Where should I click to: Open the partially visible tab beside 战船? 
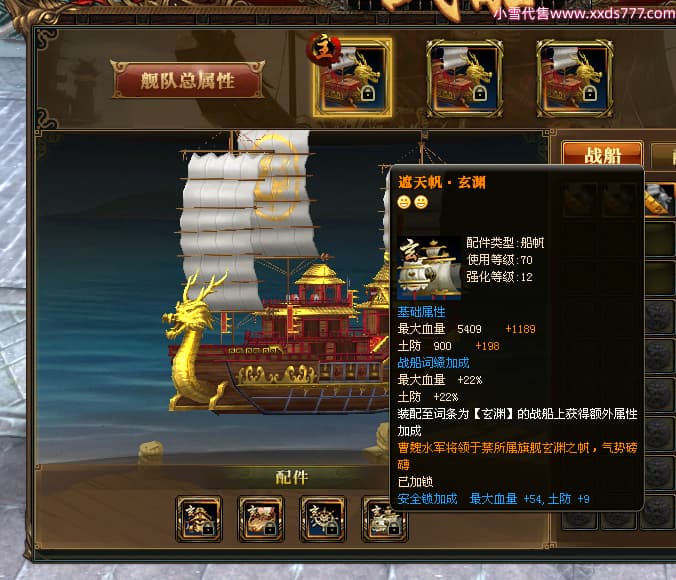663,155
